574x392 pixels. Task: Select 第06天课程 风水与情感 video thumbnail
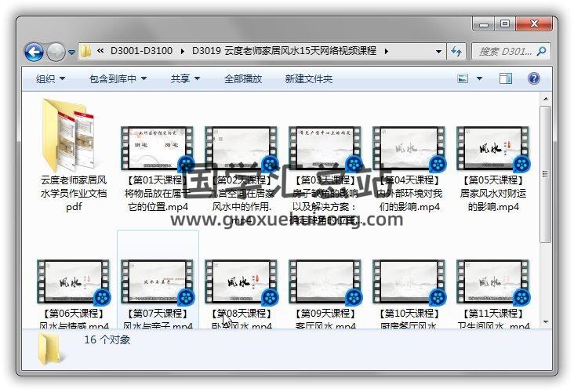coord(74,281)
